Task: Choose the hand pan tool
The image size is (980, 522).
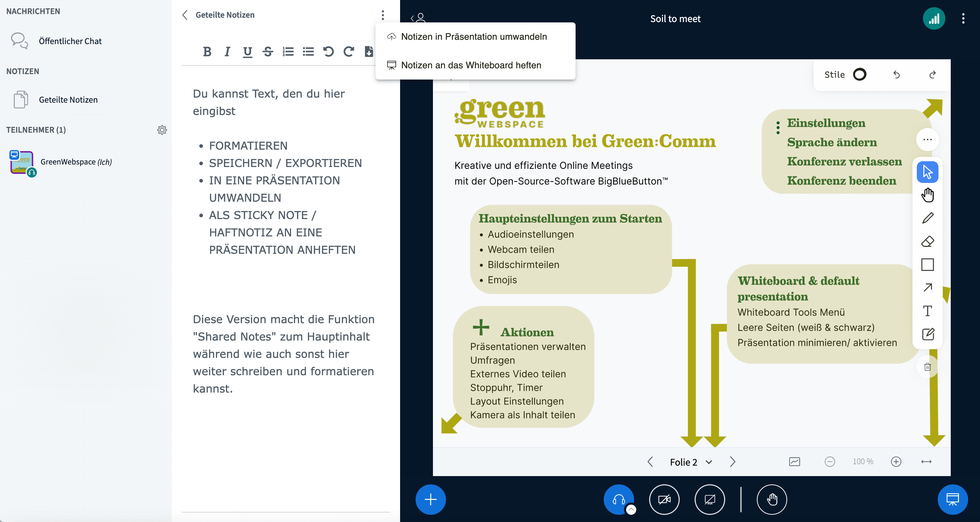Action: click(x=928, y=195)
